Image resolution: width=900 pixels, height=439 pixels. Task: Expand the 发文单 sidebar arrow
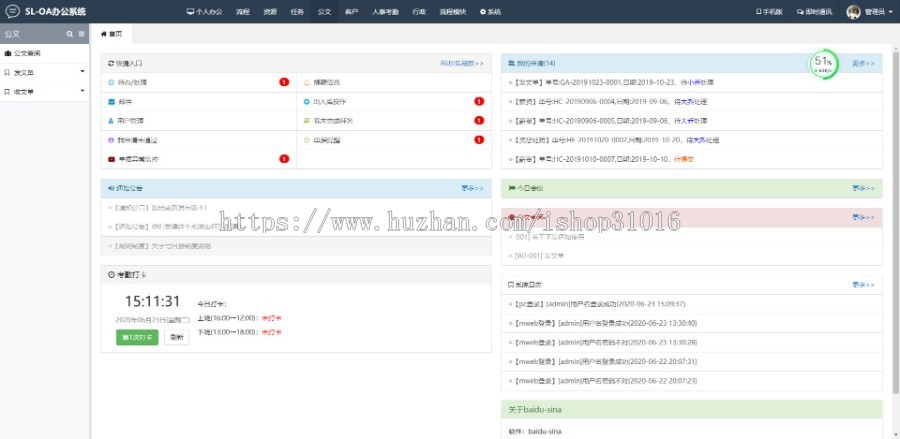click(82, 72)
